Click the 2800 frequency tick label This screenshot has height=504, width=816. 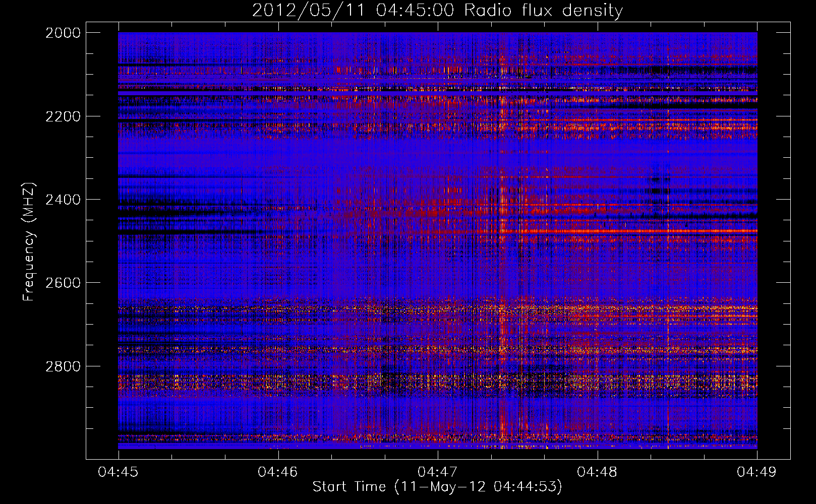(63, 366)
